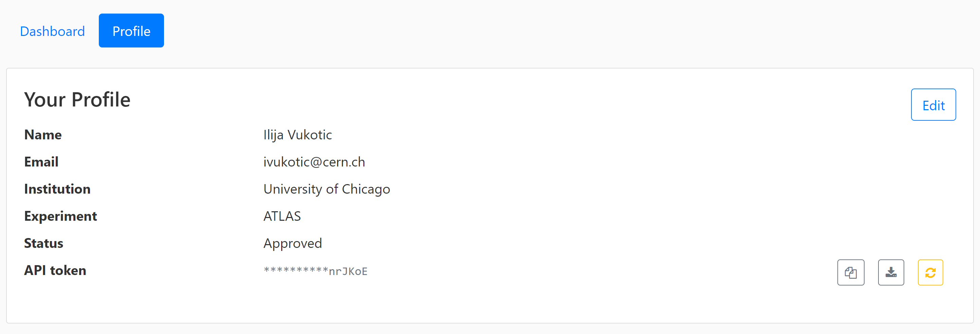The width and height of the screenshot is (980, 334).
Task: Click the University of Chicago value
Action: click(326, 189)
